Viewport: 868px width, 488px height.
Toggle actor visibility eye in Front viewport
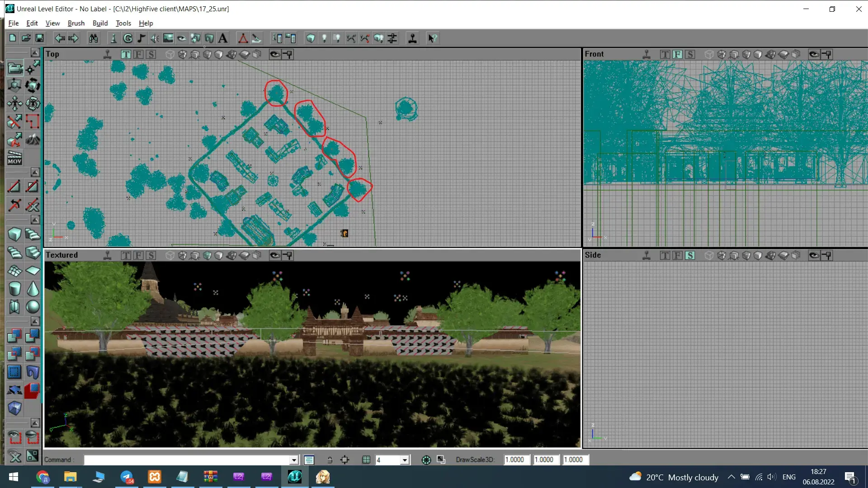pyautogui.click(x=814, y=54)
